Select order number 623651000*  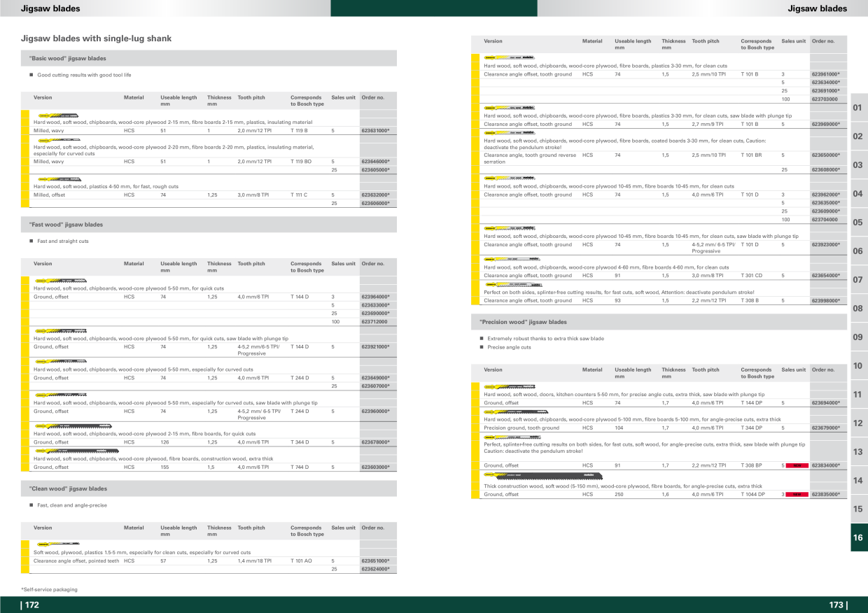pyautogui.click(x=375, y=561)
